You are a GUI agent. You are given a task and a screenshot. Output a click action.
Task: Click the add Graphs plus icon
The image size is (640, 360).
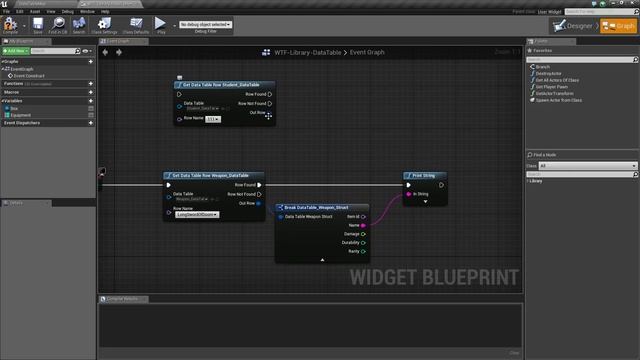pyautogui.click(x=91, y=62)
